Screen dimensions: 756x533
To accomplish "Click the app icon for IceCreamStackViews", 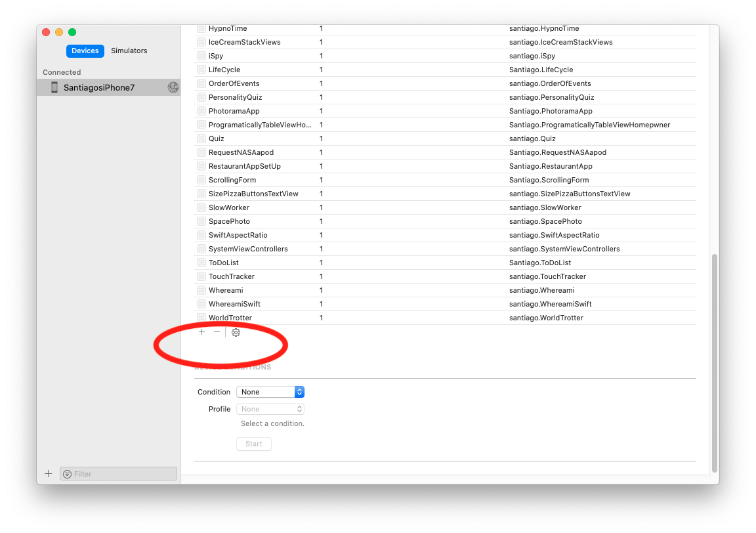I will click(201, 42).
